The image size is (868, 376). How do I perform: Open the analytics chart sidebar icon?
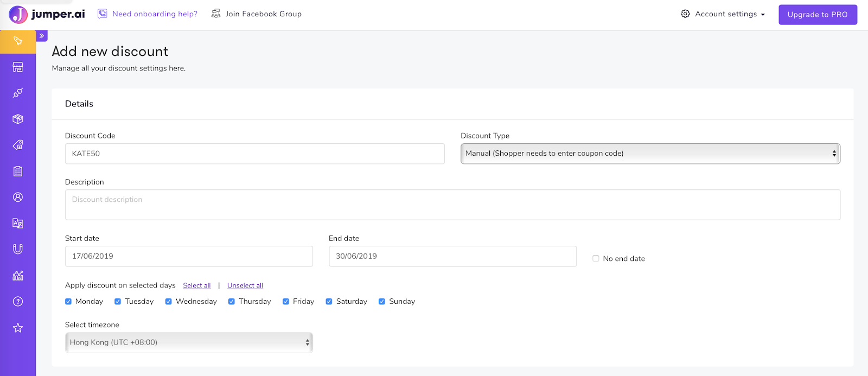tap(18, 275)
